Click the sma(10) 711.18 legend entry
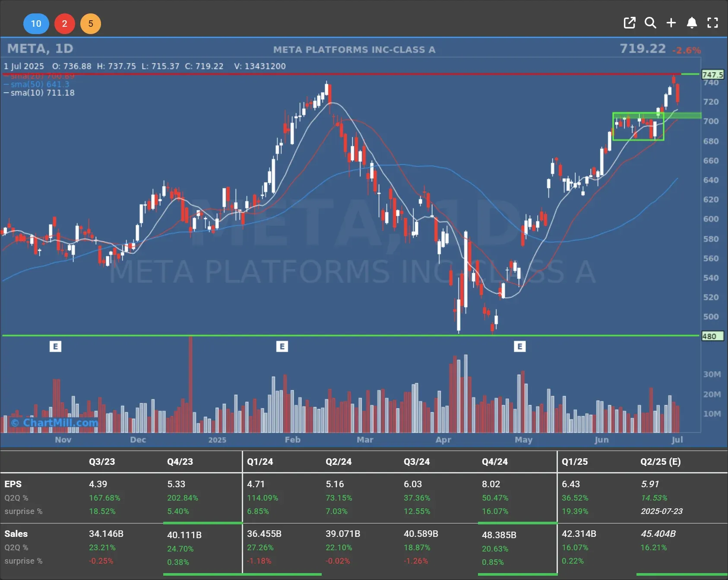 [39, 93]
